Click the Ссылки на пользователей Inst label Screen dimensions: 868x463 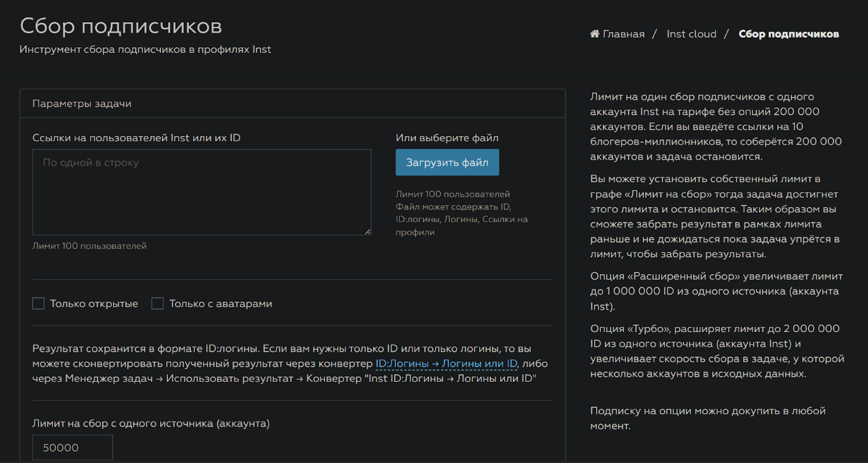(136, 138)
